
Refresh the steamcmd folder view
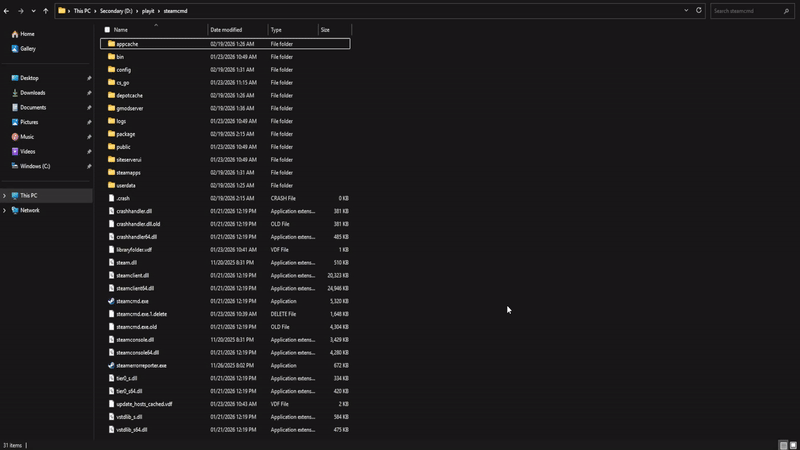tap(698, 10)
